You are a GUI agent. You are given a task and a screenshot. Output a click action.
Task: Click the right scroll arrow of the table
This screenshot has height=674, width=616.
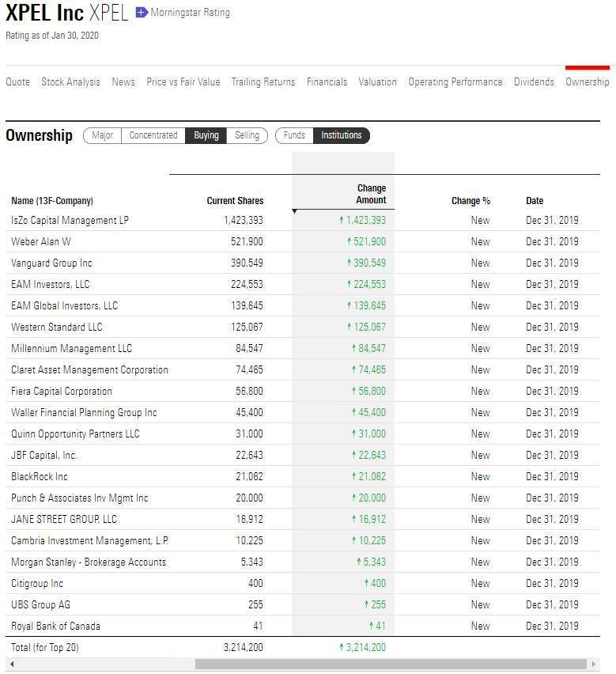tap(594, 664)
